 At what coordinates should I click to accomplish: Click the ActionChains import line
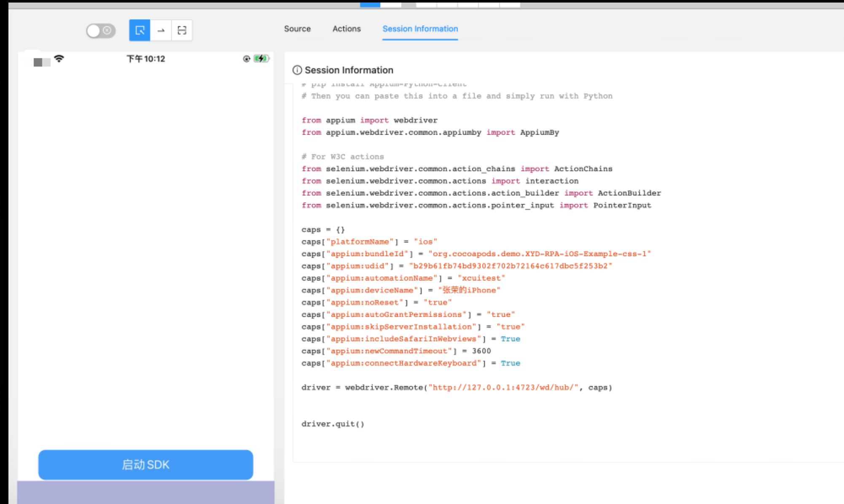point(457,169)
